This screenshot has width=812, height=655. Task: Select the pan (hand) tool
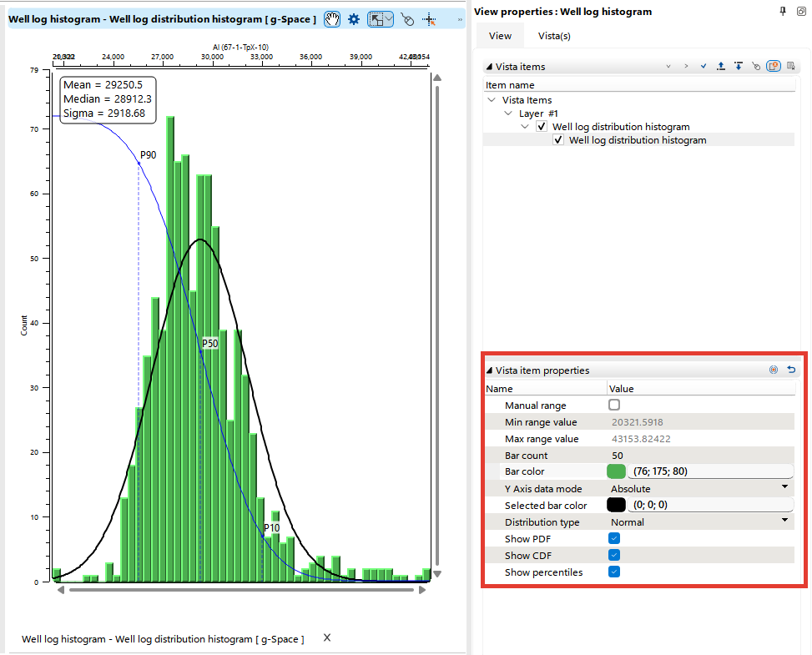(332, 19)
